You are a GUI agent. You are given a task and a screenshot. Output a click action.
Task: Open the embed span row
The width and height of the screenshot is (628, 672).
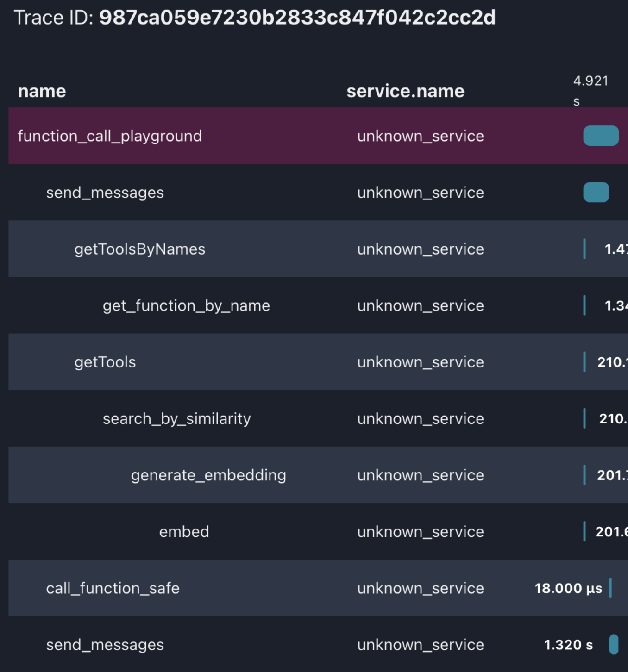[x=318, y=531]
